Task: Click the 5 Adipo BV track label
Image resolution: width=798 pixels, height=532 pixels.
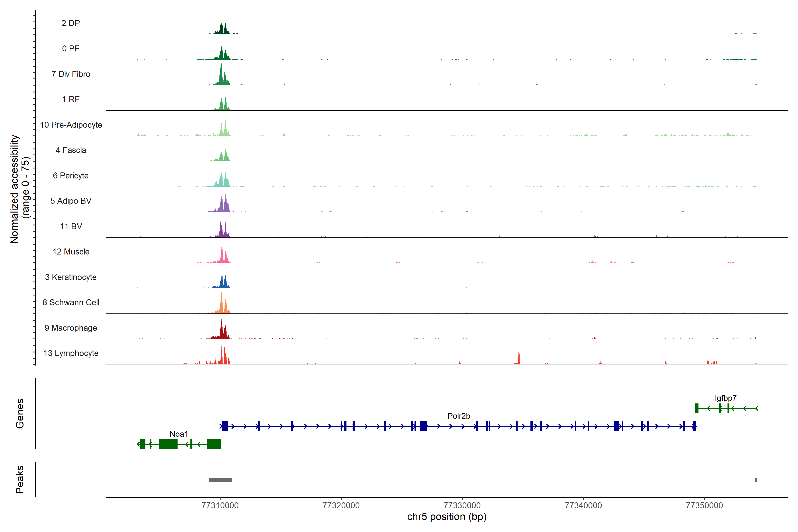Action: [x=71, y=201]
